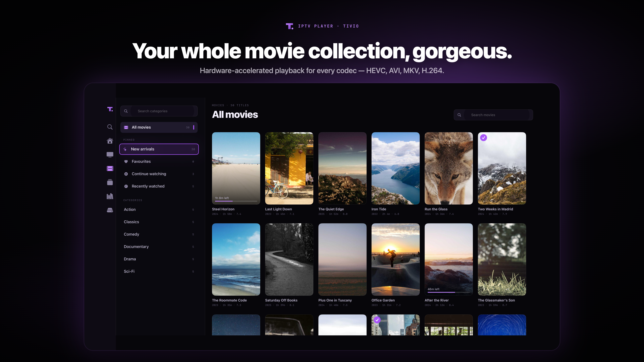
Task: Open Live TV via the monitor icon
Action: point(110,155)
